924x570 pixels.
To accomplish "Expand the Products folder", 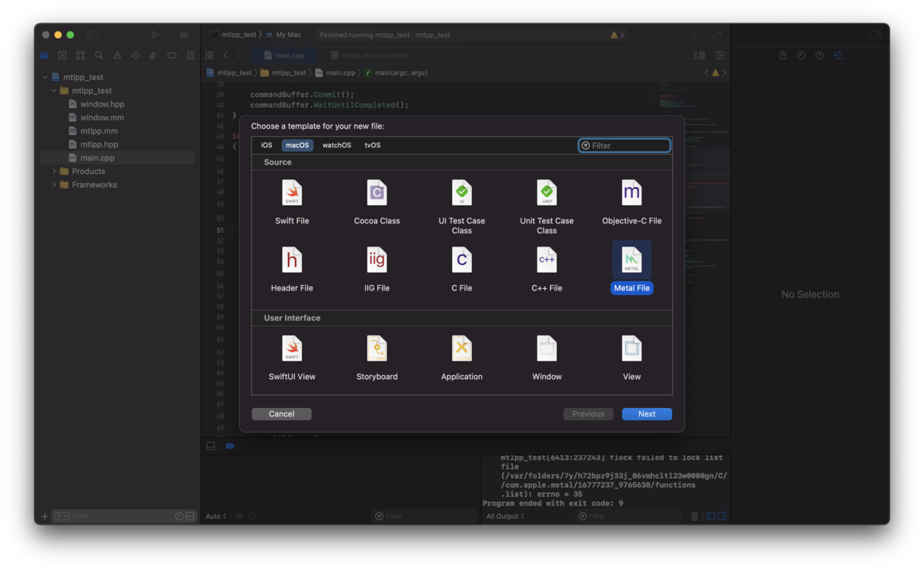I will pyautogui.click(x=54, y=171).
